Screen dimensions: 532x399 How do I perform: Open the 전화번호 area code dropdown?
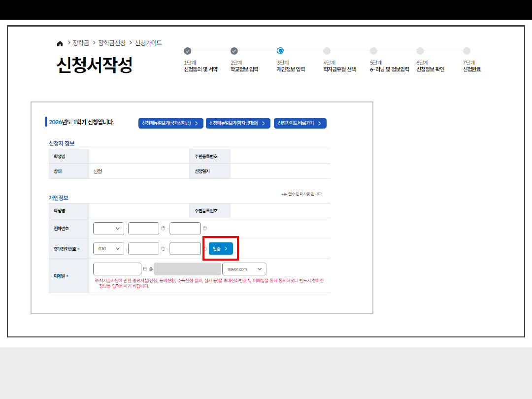coord(108,229)
